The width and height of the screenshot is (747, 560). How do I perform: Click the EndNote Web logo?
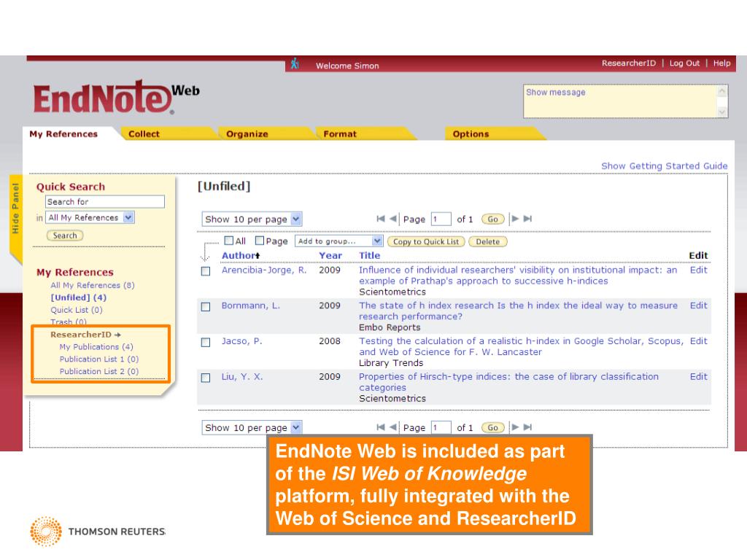tap(117, 97)
